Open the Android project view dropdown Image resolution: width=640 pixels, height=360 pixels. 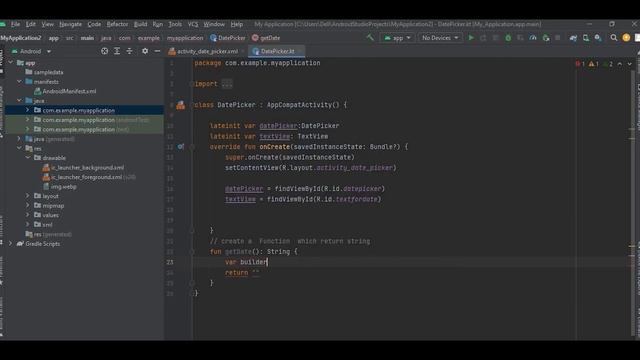[x=31, y=51]
